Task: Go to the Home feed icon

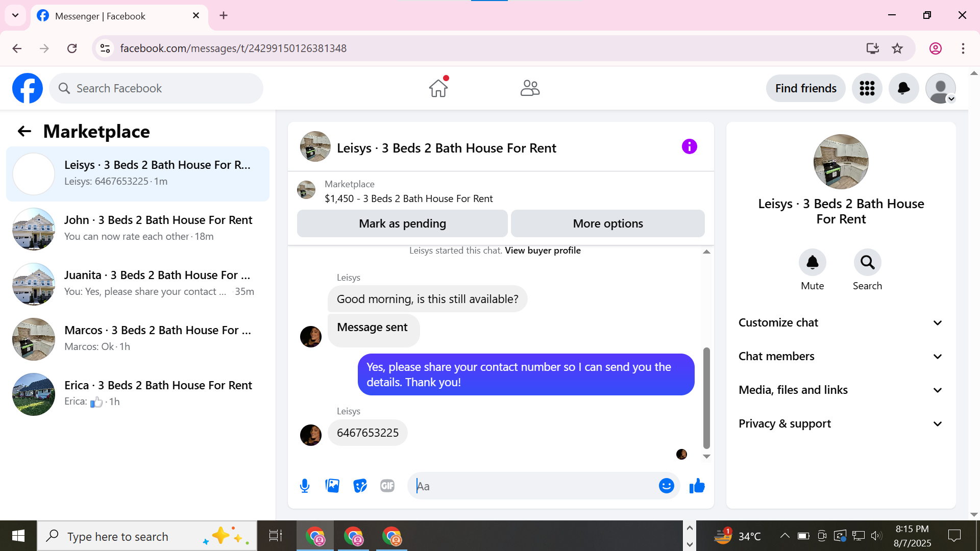Action: pos(438,88)
